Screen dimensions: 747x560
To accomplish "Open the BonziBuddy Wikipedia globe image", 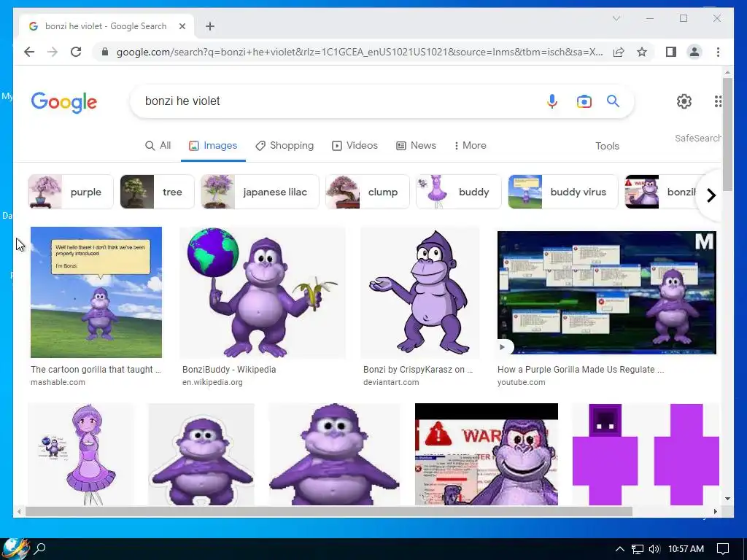I will [x=263, y=292].
